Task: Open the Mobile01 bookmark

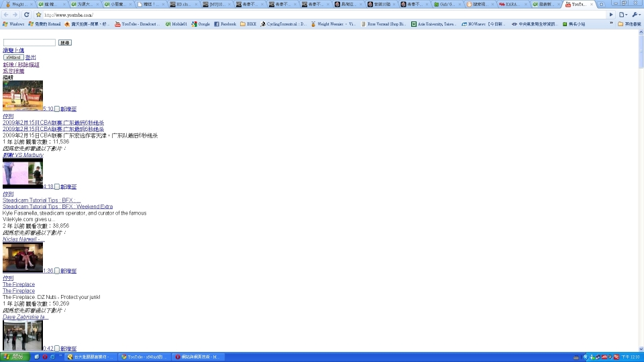Action: (x=176, y=24)
